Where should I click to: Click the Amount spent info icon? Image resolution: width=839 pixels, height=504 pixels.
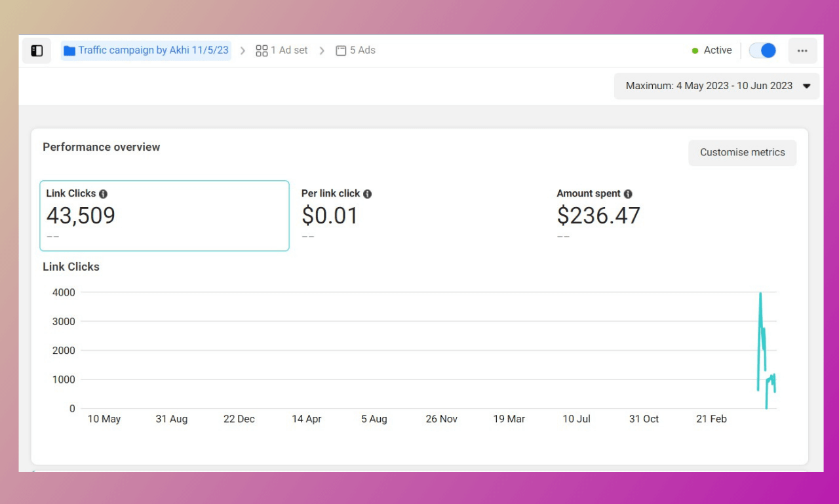pos(628,194)
